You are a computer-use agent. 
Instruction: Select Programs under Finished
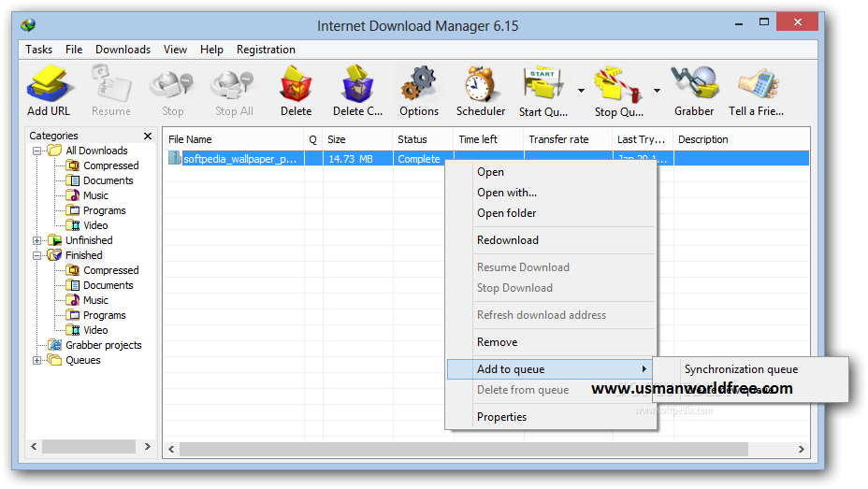point(104,315)
